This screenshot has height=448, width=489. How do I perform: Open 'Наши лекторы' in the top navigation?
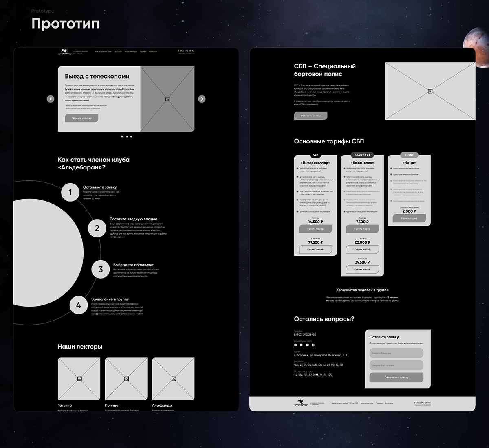(x=130, y=52)
